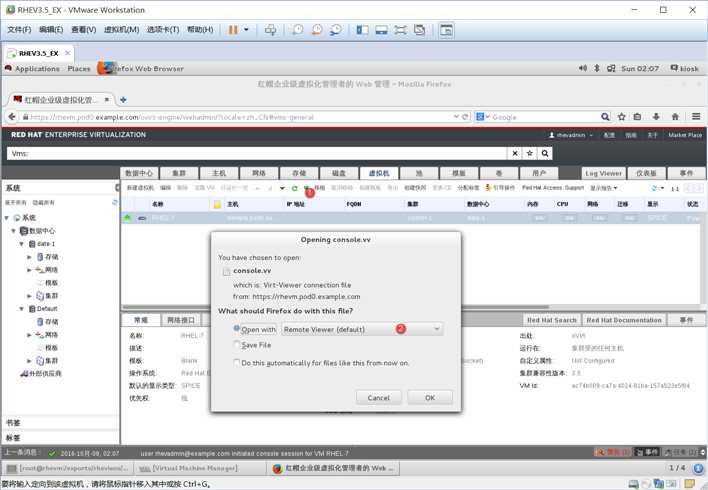Check Do this automatically for files checkbox

[x=237, y=363]
